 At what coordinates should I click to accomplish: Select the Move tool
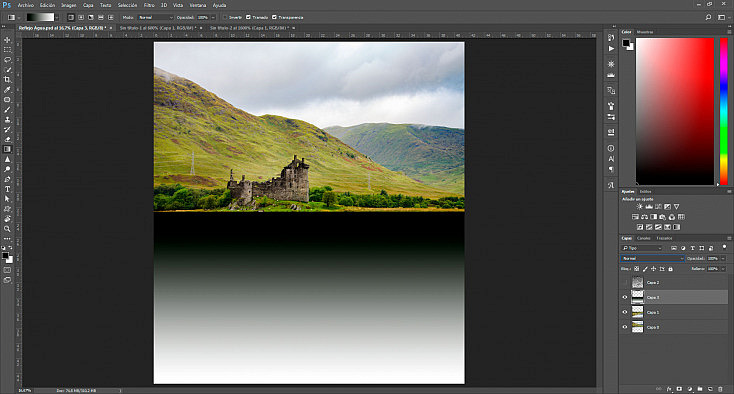coord(7,40)
